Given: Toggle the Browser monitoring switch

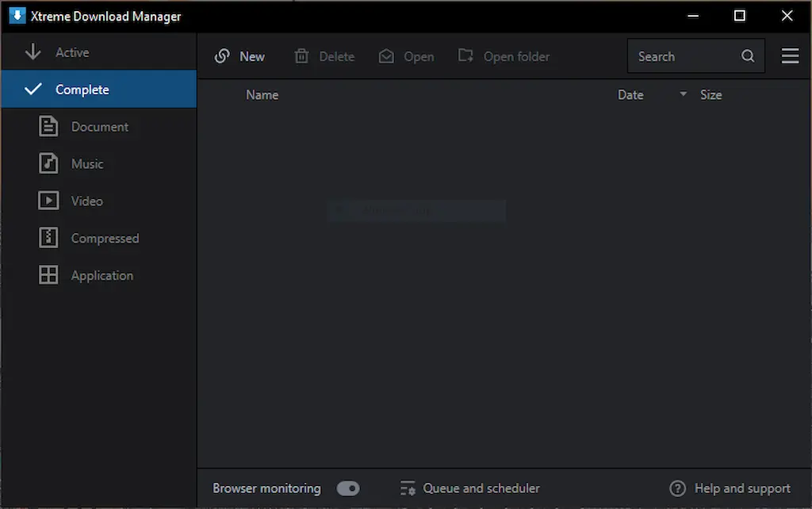Looking at the screenshot, I should pyautogui.click(x=348, y=488).
